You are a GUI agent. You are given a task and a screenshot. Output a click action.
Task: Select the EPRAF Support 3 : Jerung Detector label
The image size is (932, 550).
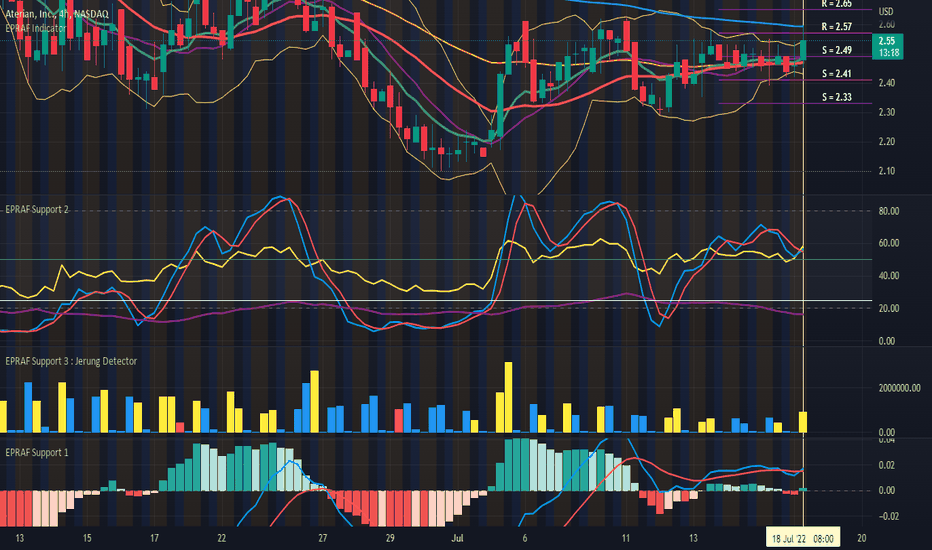(x=71, y=361)
